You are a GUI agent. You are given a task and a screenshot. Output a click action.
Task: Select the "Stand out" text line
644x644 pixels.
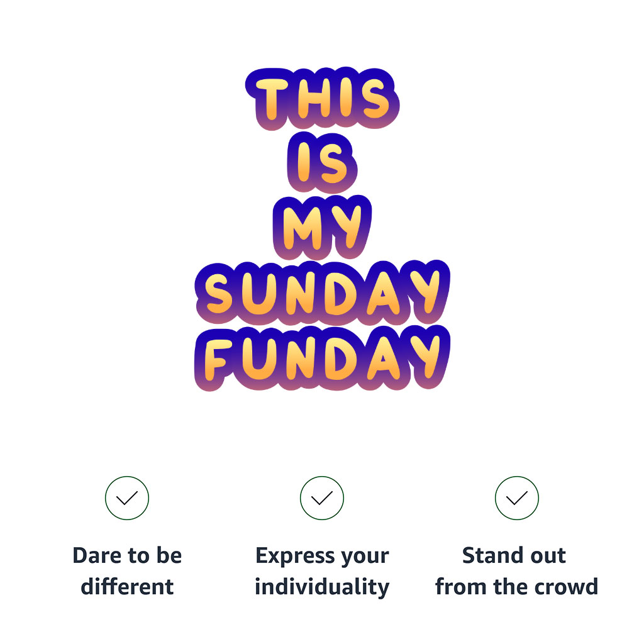pyautogui.click(x=514, y=556)
